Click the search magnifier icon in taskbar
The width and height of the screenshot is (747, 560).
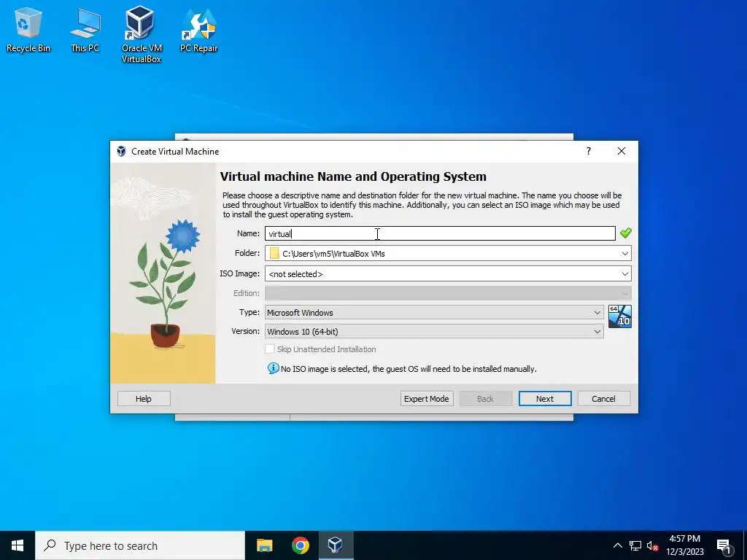50,545
